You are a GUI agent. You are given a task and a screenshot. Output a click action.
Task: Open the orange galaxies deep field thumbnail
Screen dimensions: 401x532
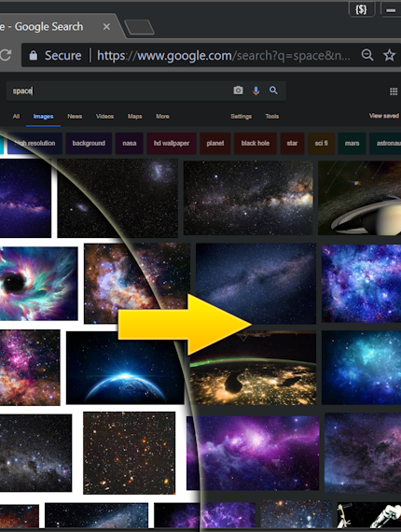click(129, 453)
